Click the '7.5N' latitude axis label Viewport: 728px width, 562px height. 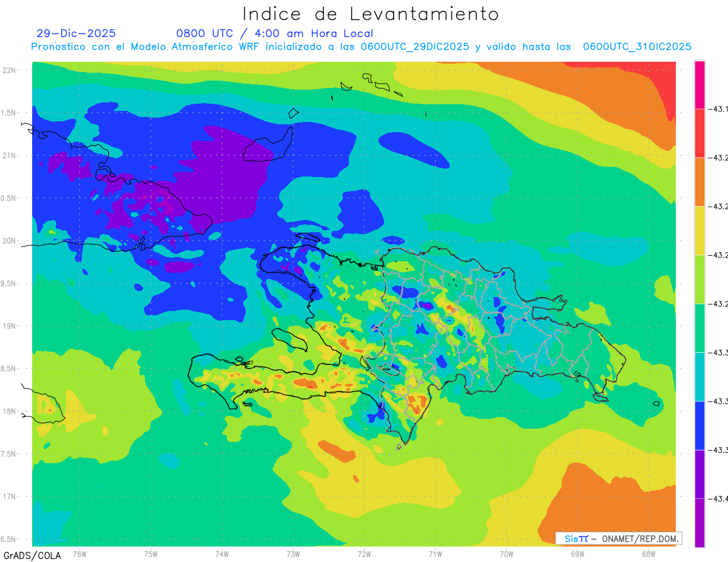click(x=9, y=454)
